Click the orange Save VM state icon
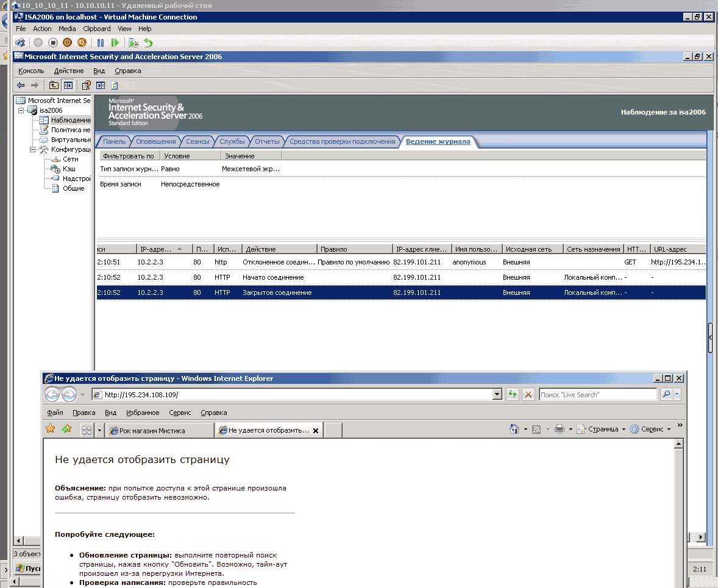Image resolution: width=718 pixels, height=588 pixels. coord(82,43)
